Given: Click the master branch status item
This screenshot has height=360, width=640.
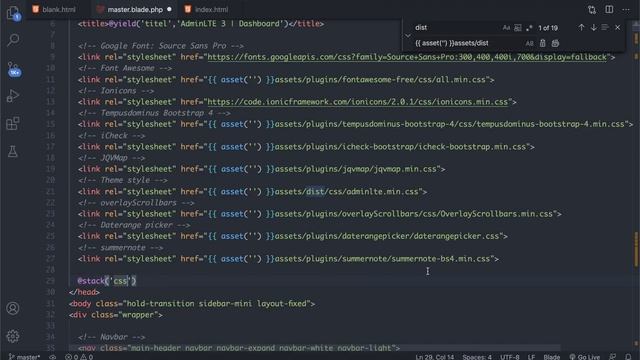Looking at the screenshot, I should coord(24,357).
